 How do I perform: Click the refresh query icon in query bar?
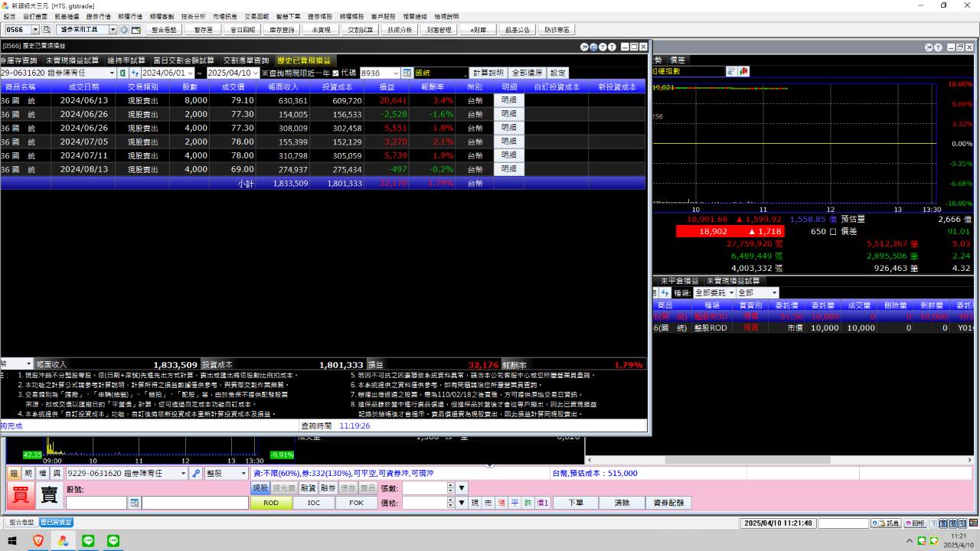135,73
